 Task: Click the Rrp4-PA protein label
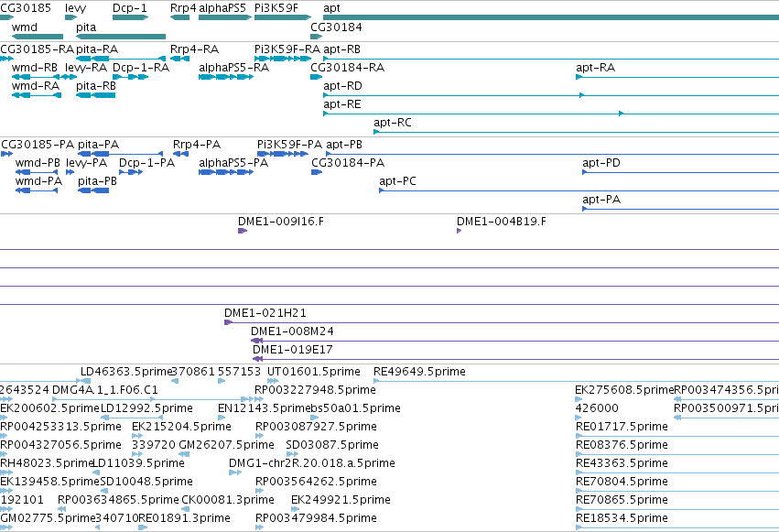[197, 145]
